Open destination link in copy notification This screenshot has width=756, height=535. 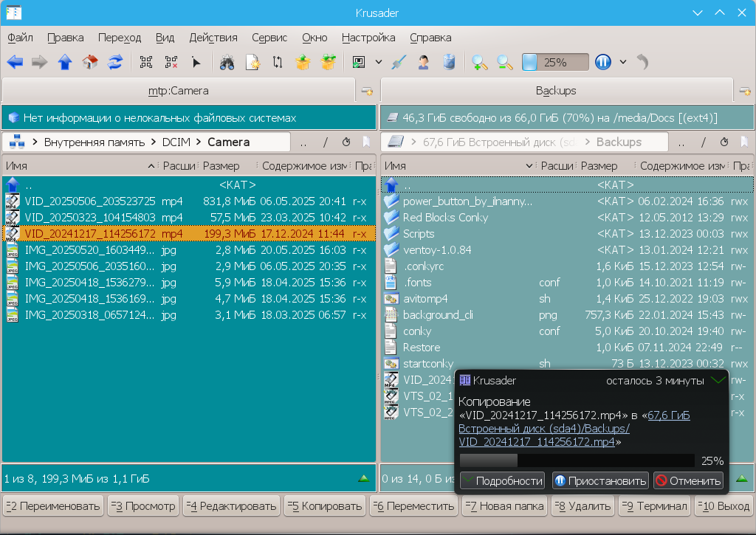[544, 429]
